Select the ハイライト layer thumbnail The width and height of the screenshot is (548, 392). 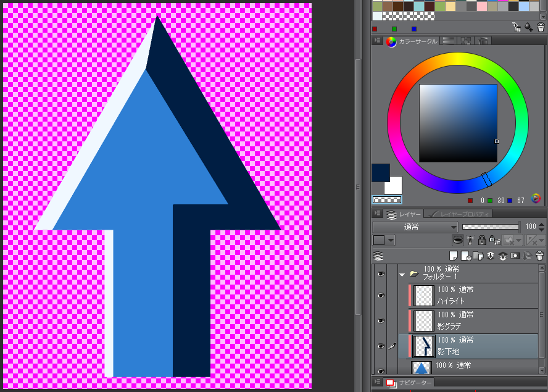(x=424, y=296)
